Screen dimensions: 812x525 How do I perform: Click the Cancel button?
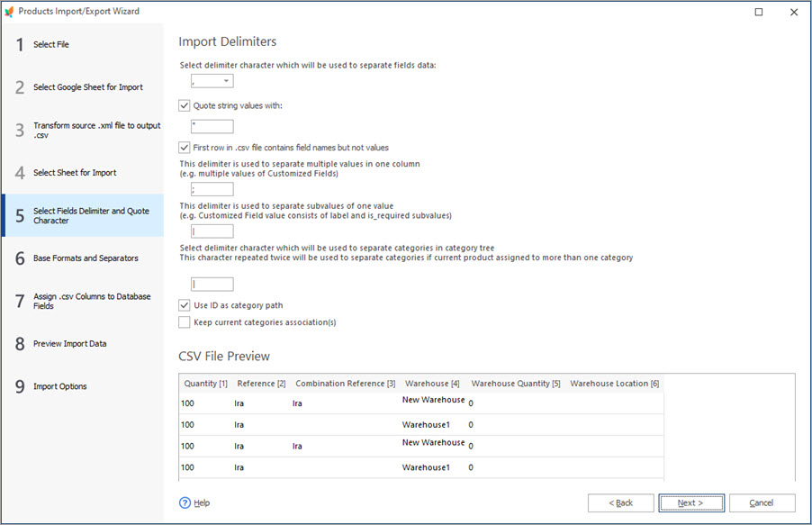pyautogui.click(x=762, y=502)
